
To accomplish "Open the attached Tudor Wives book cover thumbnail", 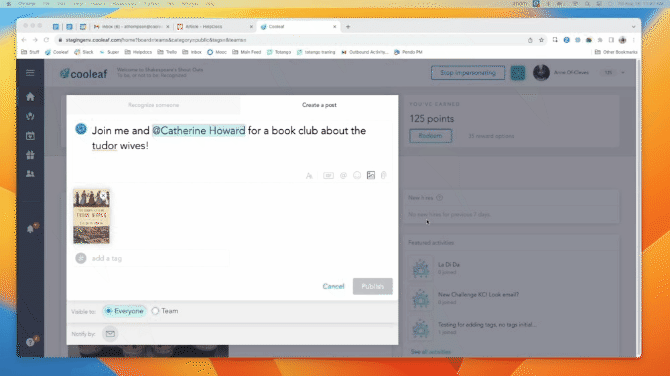I will click(x=91, y=217).
